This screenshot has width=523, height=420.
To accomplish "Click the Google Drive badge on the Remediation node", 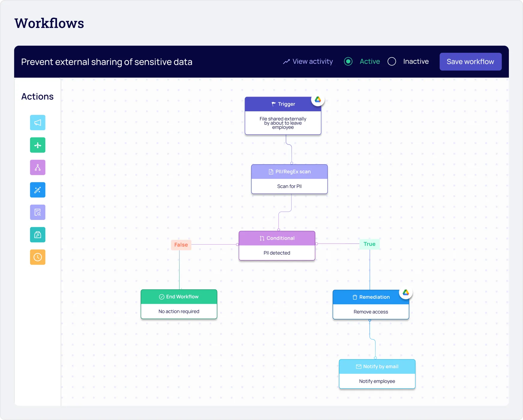I will [x=406, y=292].
